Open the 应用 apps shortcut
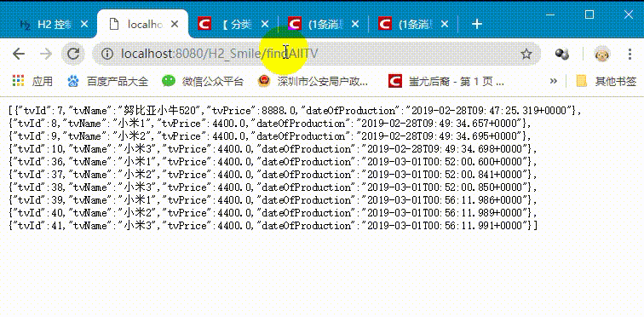The image size is (644, 317). [x=33, y=81]
